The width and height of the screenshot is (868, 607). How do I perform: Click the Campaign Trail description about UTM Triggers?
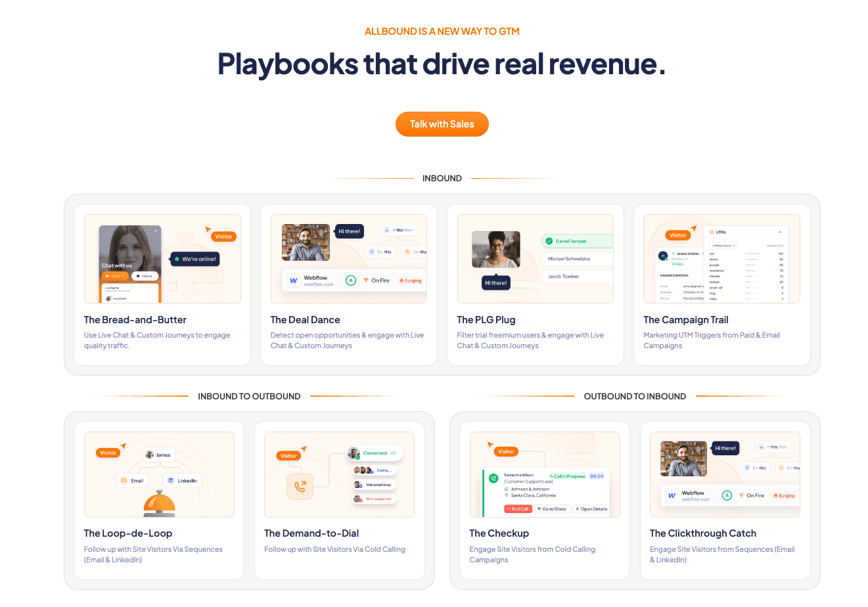[x=712, y=340]
